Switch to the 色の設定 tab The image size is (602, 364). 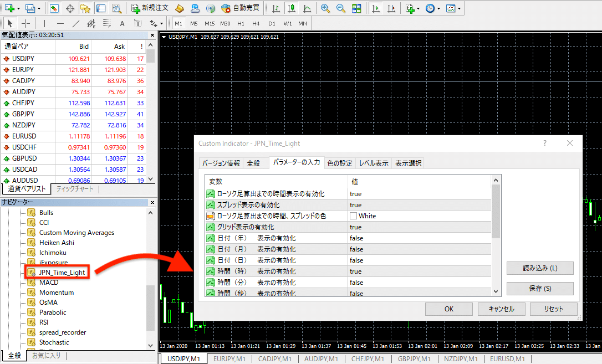[x=339, y=163]
